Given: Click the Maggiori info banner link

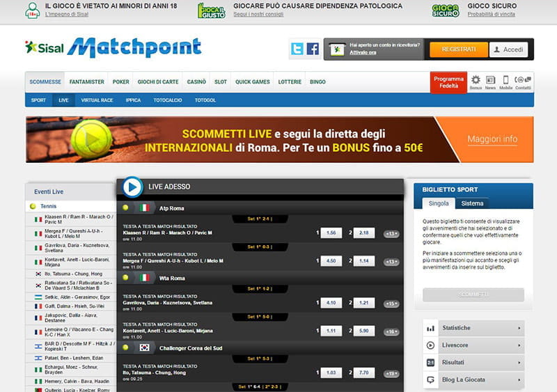Looking at the screenshot, I should 492,139.
